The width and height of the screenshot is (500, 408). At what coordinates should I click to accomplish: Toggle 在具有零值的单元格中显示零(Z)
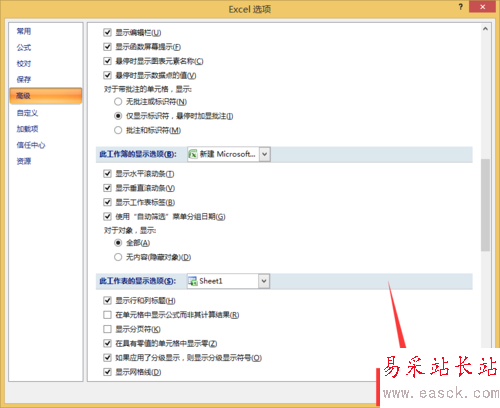point(107,343)
